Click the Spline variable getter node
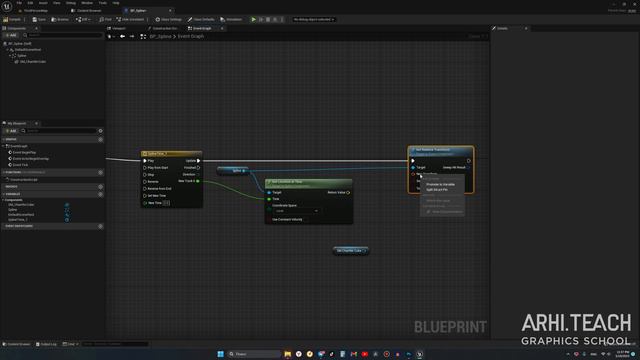The width and height of the screenshot is (640, 360). point(233,171)
